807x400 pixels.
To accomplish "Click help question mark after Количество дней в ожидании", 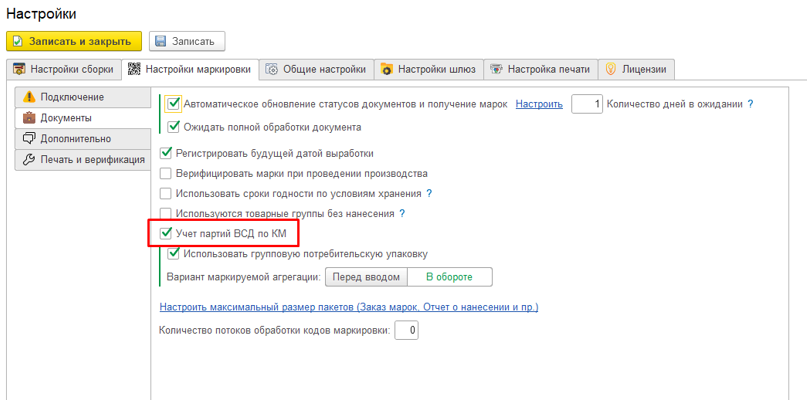I will pos(750,104).
